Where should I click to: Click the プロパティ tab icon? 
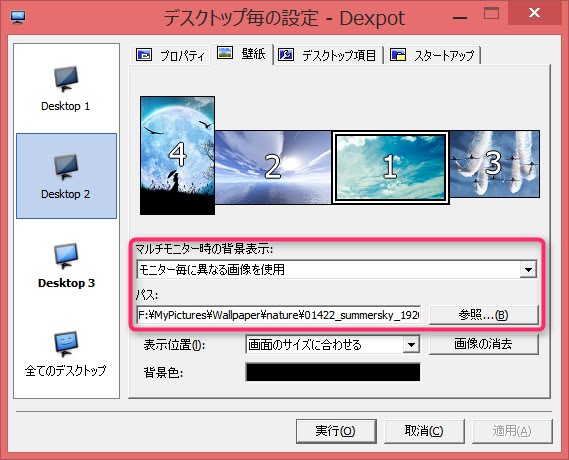(x=144, y=55)
